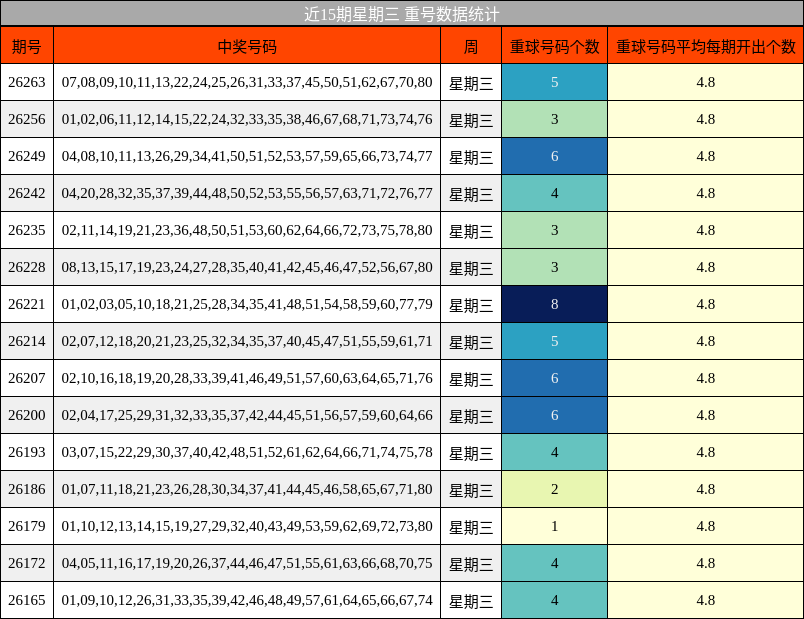Click 星期三 in row 26221
804x619 pixels.
pyautogui.click(x=471, y=305)
